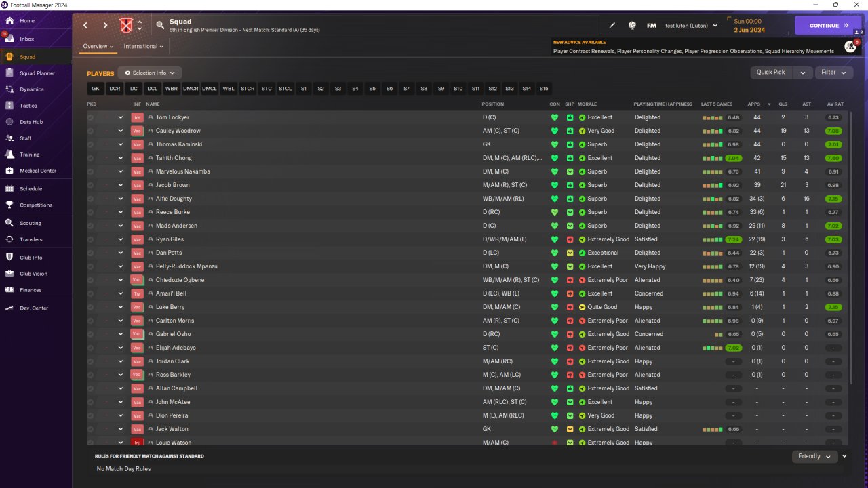Click the pencil edit icon

tap(612, 25)
